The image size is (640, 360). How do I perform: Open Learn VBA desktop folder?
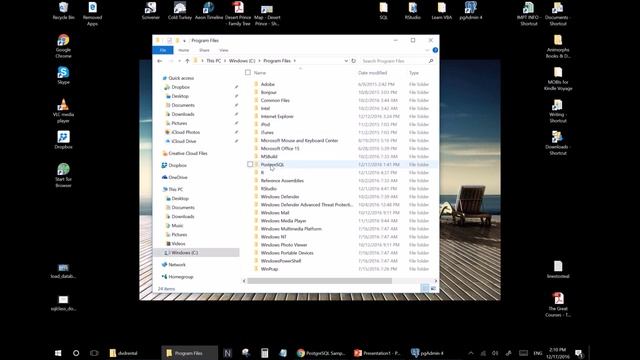pos(442,11)
